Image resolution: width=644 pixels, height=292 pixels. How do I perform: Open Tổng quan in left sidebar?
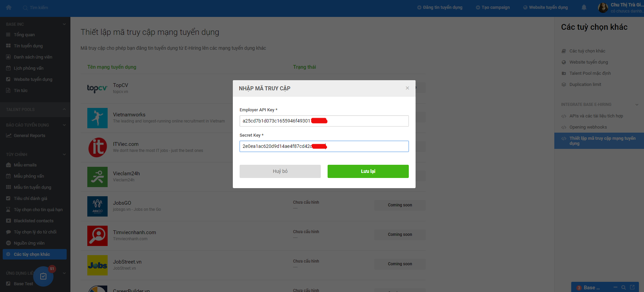tap(24, 35)
